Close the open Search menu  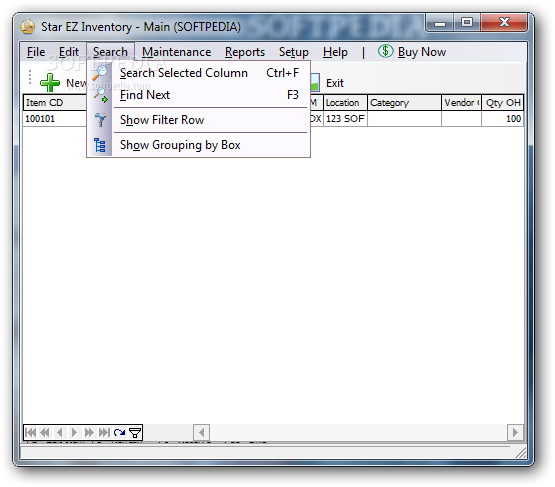[110, 52]
